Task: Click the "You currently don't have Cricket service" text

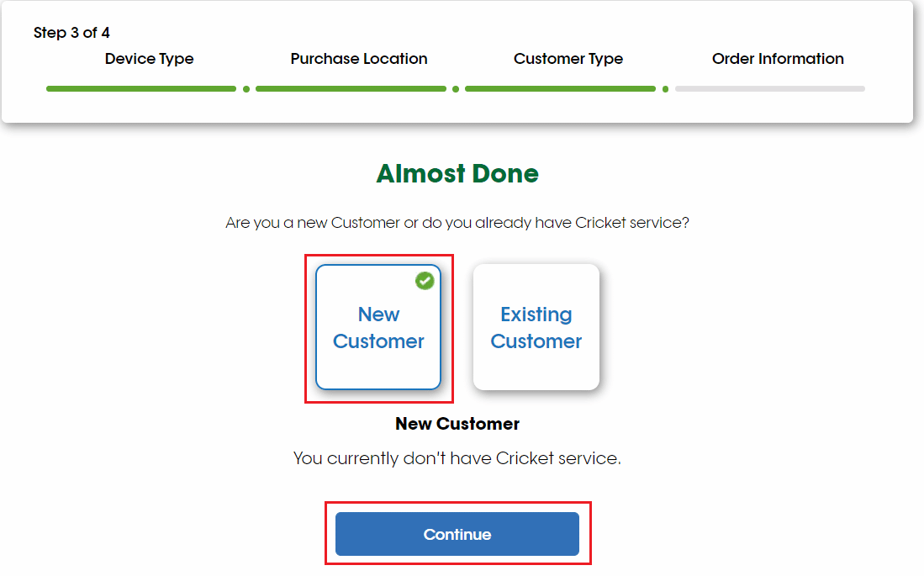Action: pyautogui.click(x=457, y=459)
